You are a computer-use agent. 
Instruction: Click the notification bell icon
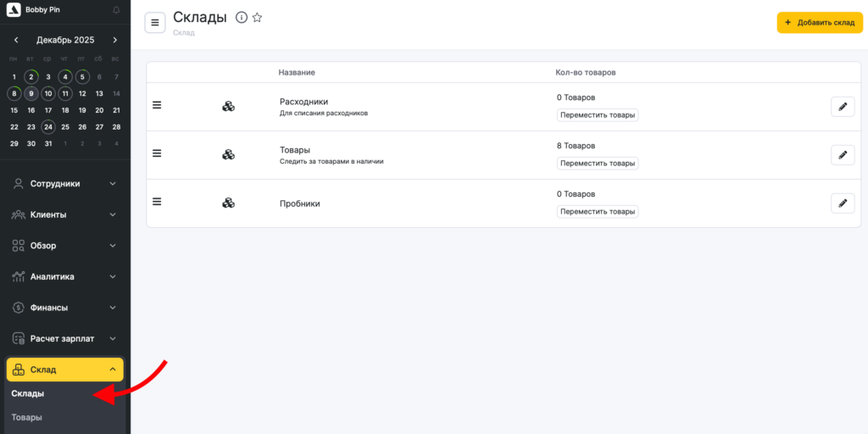pos(115,10)
